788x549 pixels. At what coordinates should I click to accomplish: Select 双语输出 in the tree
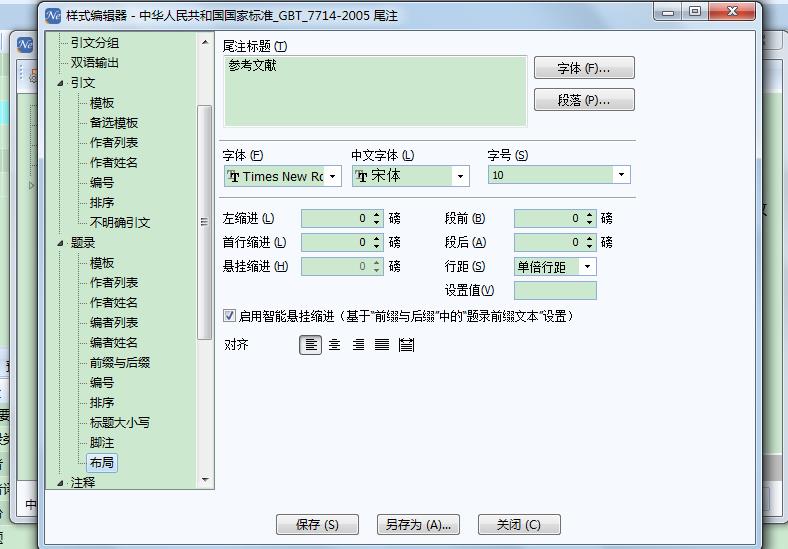tap(95, 63)
